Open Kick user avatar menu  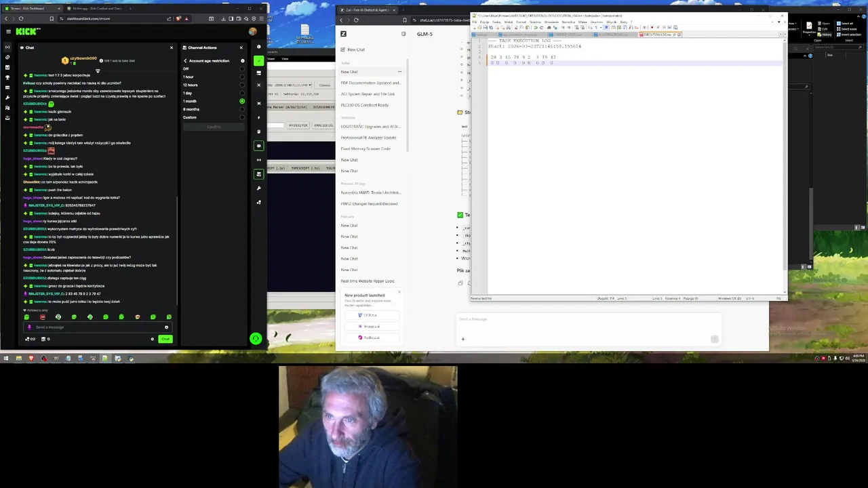pyautogui.click(x=253, y=31)
